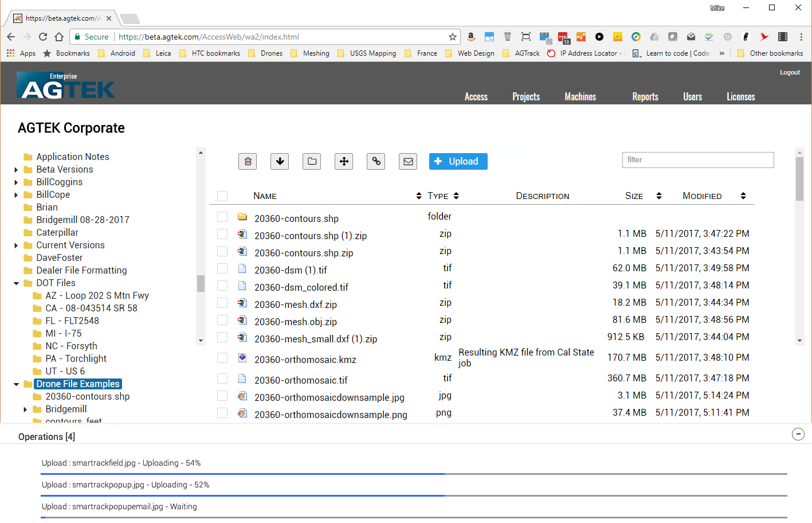
Task: Toggle the select-all checkbox in the header
Action: coord(222,196)
